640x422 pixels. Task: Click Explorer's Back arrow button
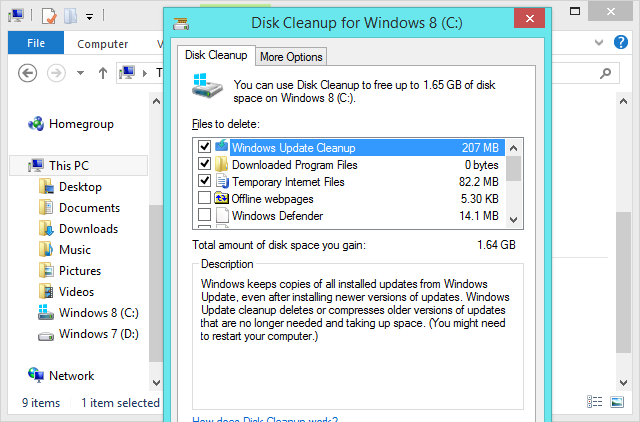(27, 73)
